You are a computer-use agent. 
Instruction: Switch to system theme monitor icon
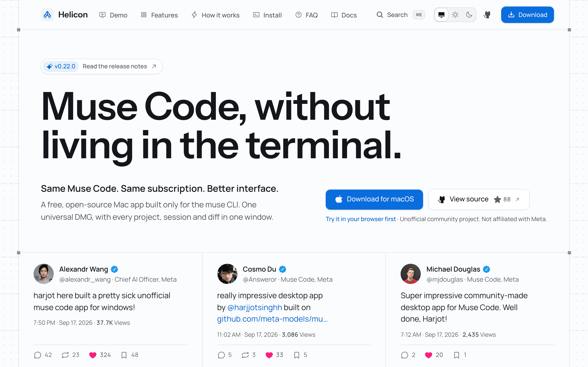point(441,15)
